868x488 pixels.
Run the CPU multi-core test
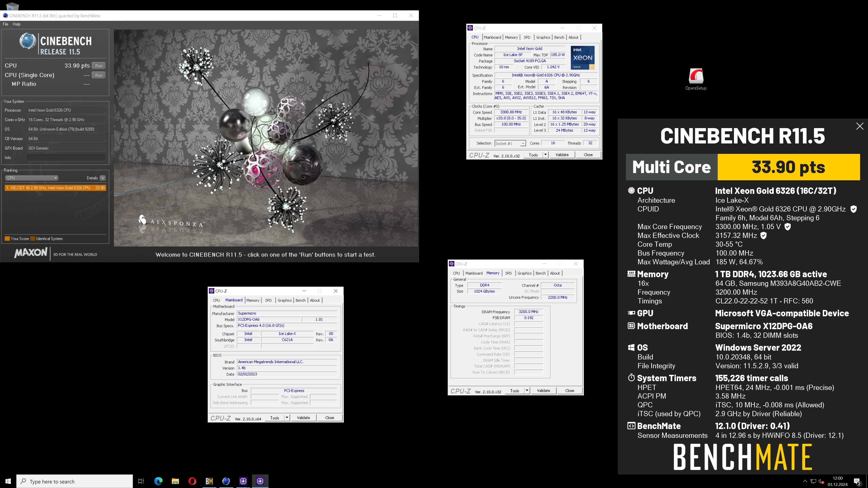click(98, 66)
